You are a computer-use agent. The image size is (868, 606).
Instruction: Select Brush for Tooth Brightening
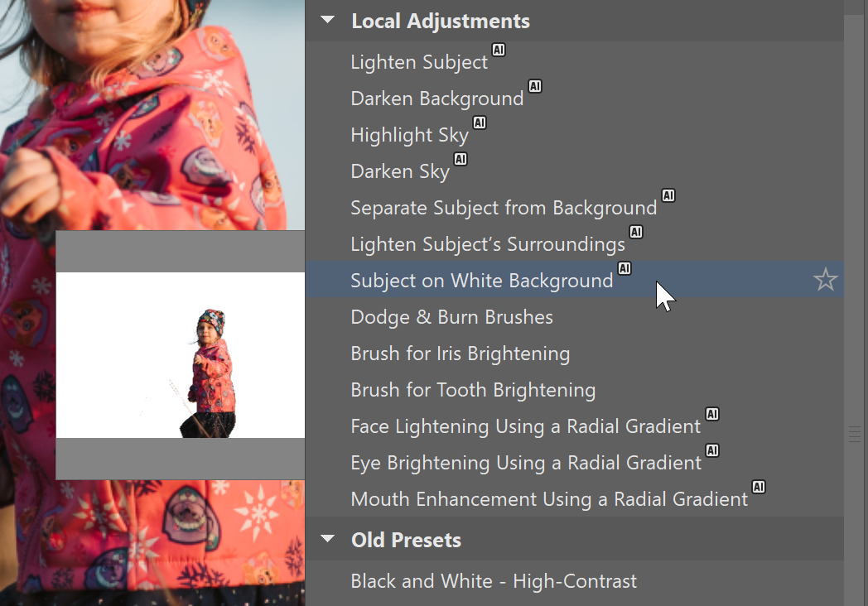point(473,390)
